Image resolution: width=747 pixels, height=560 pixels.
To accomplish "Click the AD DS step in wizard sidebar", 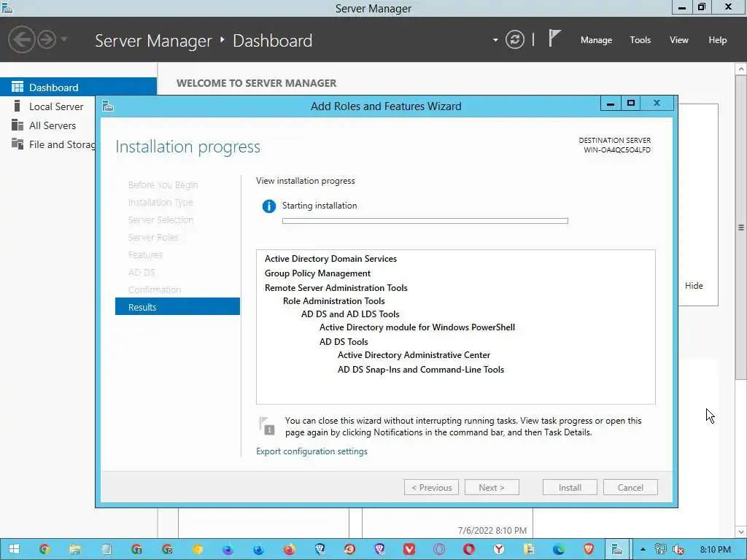I will point(142,272).
